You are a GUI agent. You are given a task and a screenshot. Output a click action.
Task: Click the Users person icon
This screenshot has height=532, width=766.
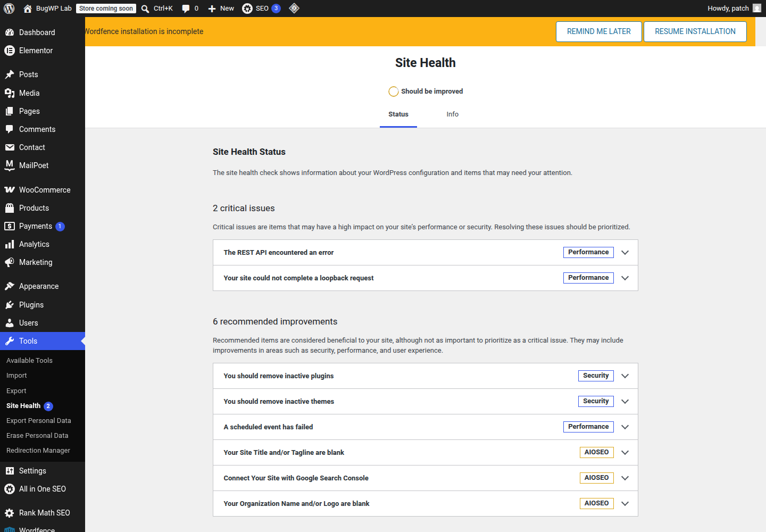[x=10, y=323]
